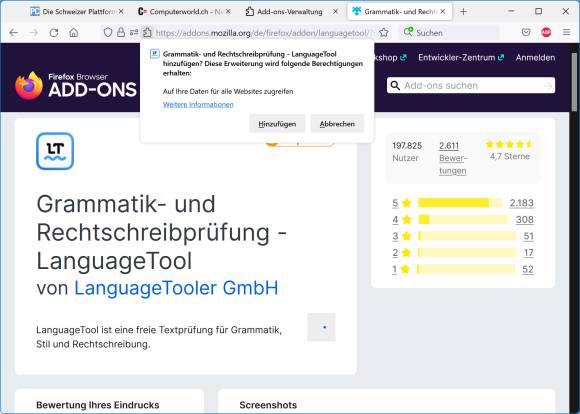Click the 4,7 stars rating icons
Viewport: 580px width, 414px height.
pos(509,144)
